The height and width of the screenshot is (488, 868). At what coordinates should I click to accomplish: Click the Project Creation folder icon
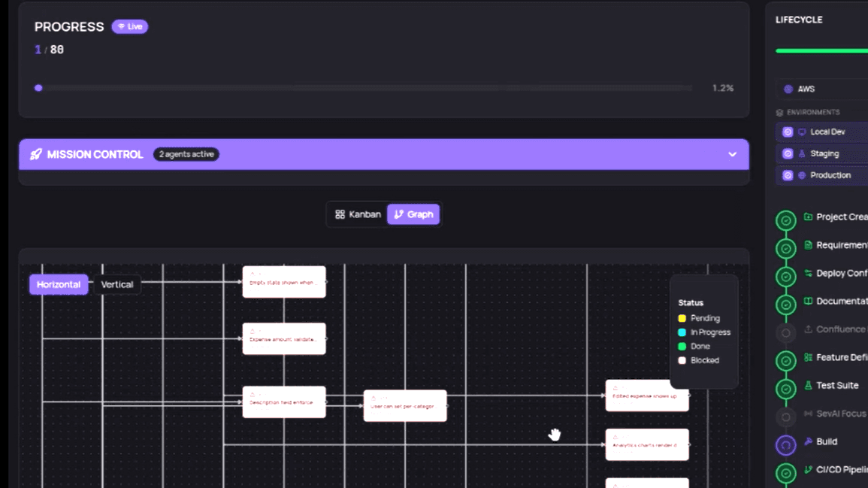point(808,217)
